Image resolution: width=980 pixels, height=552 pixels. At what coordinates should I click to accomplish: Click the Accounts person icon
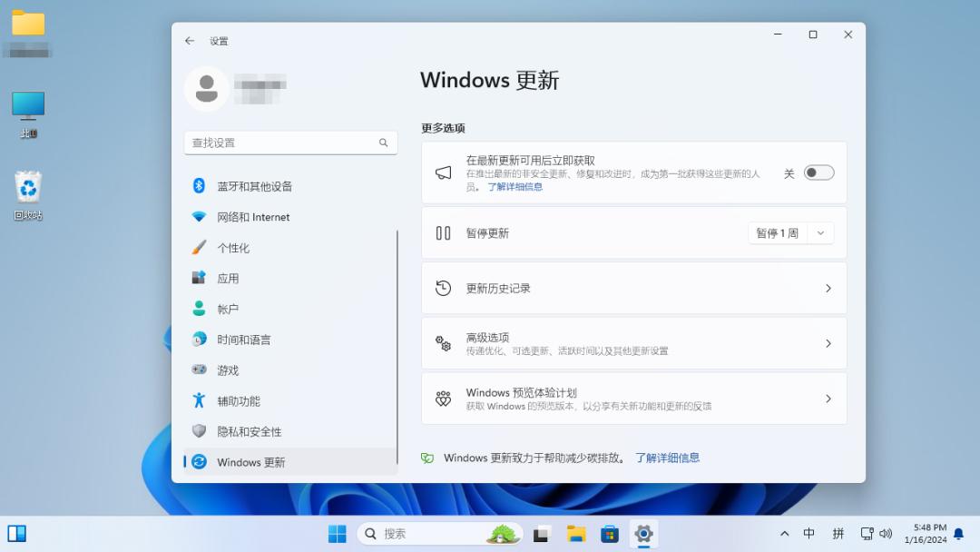(x=199, y=308)
